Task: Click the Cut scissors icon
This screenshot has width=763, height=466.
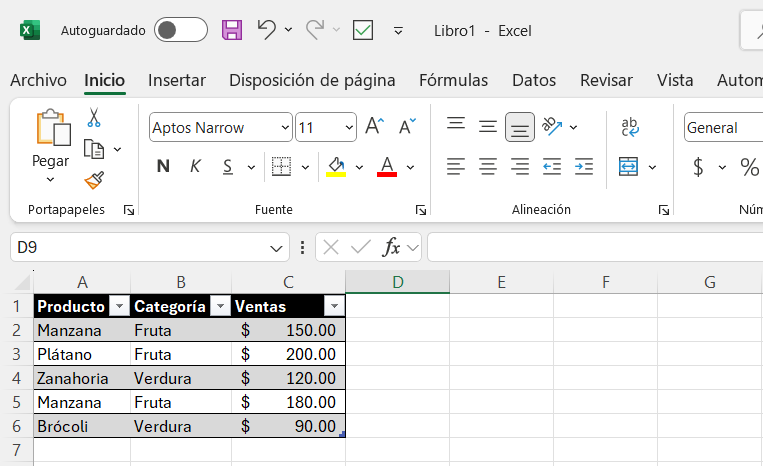Action: coord(94,118)
